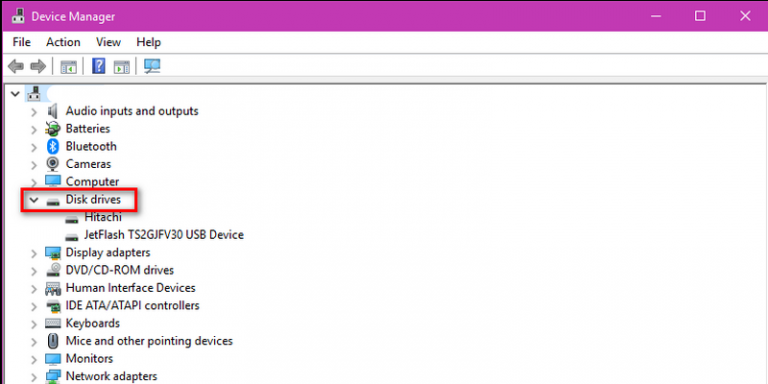This screenshot has height=384, width=768.
Task: Open the Action menu
Action: tap(63, 42)
